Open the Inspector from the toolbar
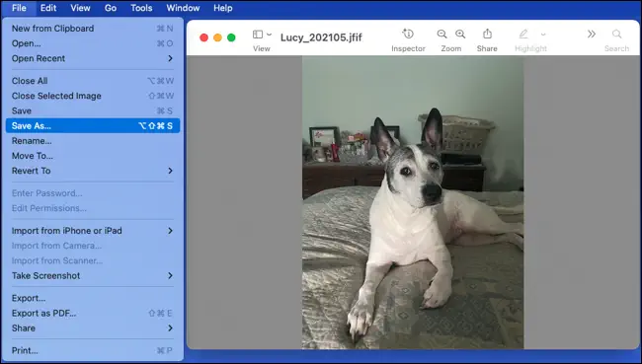 click(x=408, y=34)
